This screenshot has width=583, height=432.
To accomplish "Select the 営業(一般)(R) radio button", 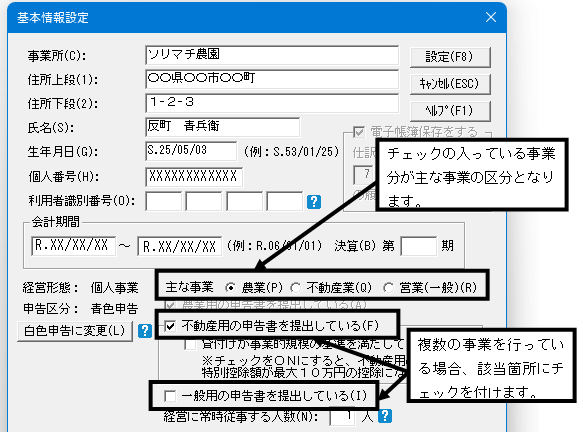I will pyautogui.click(x=389, y=287).
